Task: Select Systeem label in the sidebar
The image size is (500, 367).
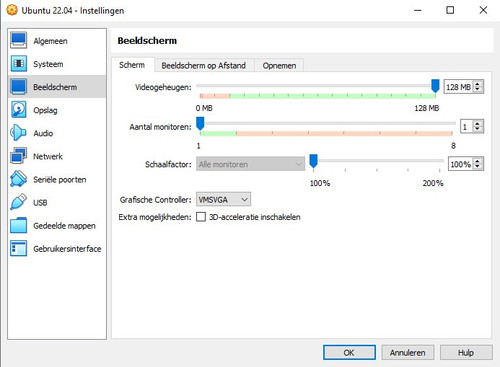Action: [48, 64]
